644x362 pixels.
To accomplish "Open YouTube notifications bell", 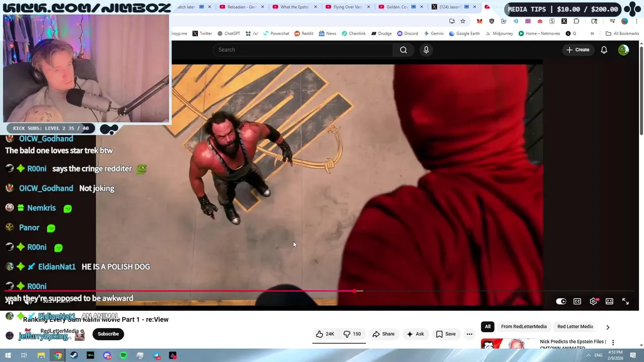I will 604,50.
